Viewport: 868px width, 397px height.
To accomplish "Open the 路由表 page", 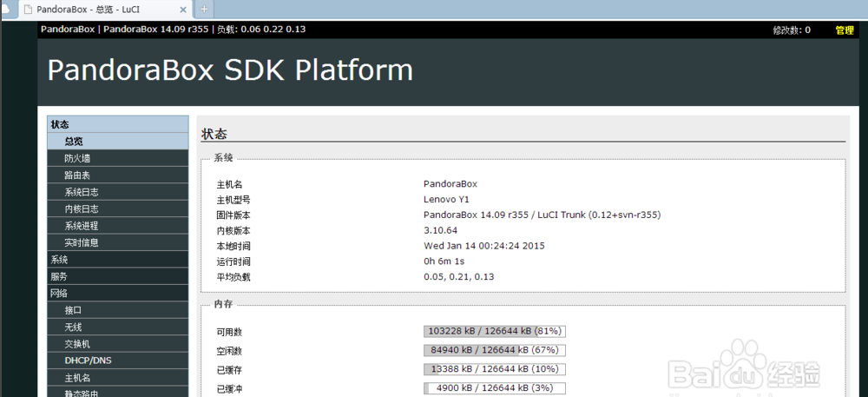I will click(x=118, y=175).
